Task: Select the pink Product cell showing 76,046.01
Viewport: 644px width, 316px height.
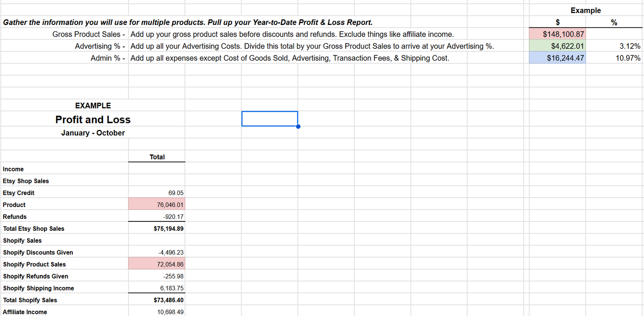Action: (156, 204)
